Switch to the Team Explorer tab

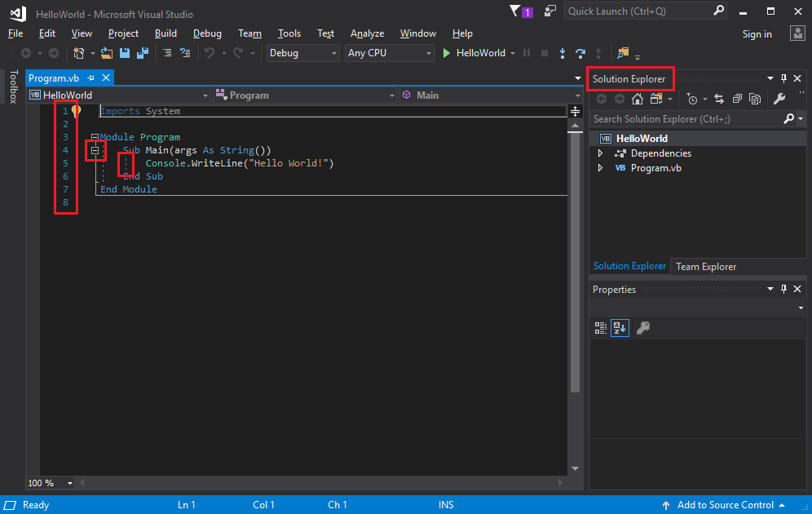tap(706, 266)
